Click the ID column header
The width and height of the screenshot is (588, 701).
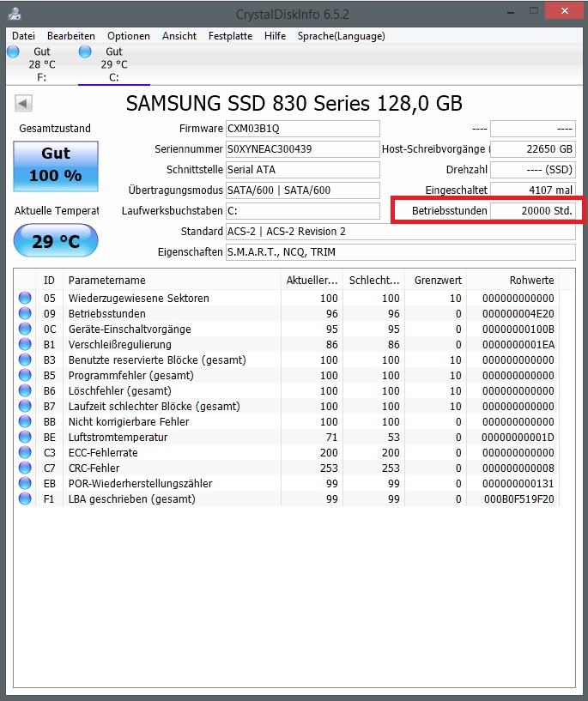[49, 280]
